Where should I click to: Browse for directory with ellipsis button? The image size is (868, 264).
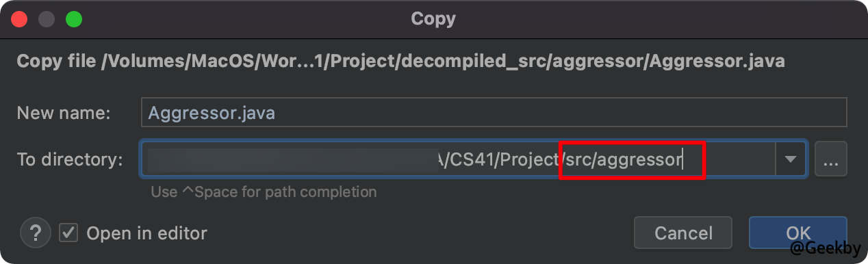(831, 159)
